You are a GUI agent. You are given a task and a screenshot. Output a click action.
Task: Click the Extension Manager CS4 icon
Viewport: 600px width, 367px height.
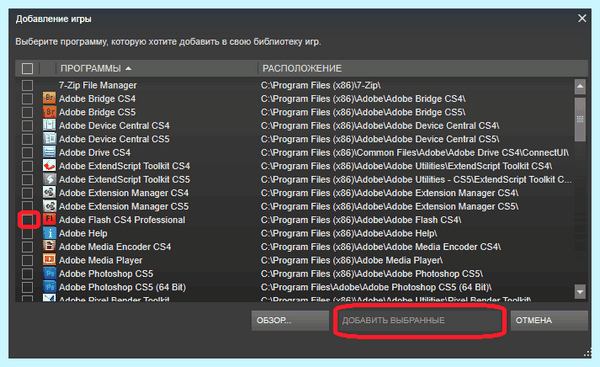(x=49, y=192)
